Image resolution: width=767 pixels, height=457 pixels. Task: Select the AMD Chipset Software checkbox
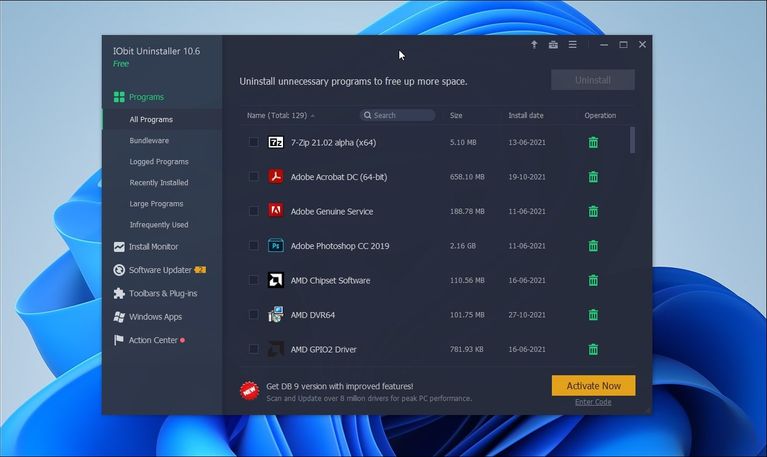pos(254,280)
